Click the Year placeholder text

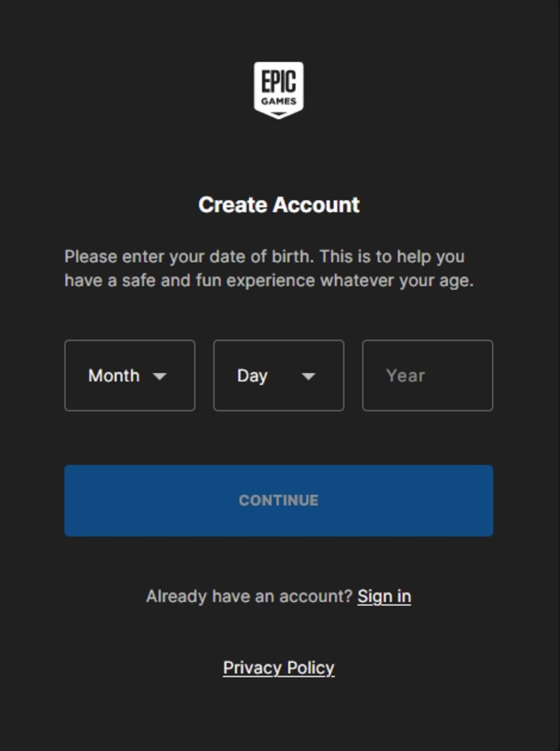click(405, 376)
